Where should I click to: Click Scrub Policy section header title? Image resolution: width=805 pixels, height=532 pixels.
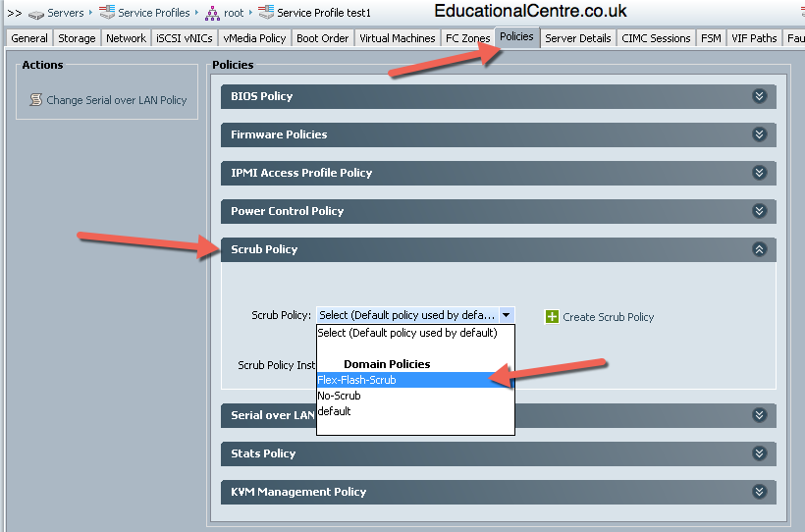tap(264, 249)
